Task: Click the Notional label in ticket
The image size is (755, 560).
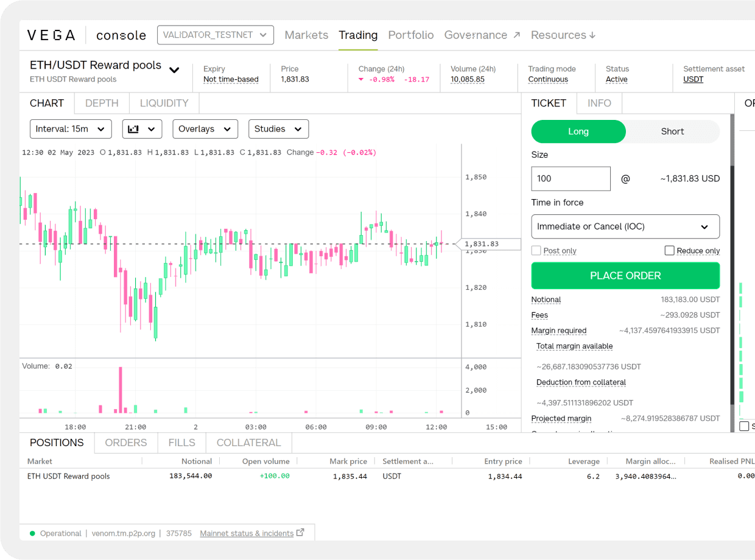Action: 546,299
